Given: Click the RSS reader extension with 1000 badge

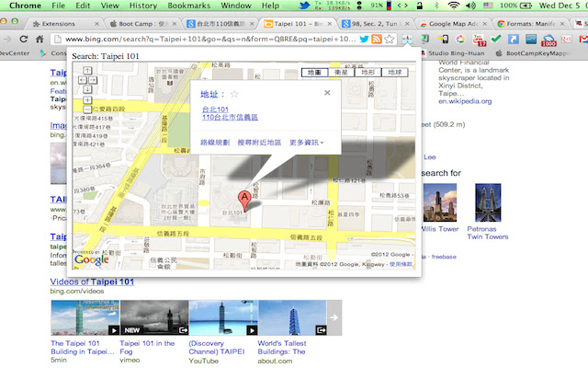Looking at the screenshot, I should [x=548, y=40].
